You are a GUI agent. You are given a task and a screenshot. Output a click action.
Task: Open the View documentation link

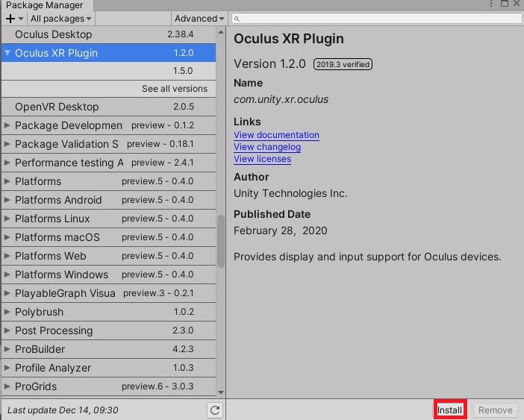pos(276,135)
